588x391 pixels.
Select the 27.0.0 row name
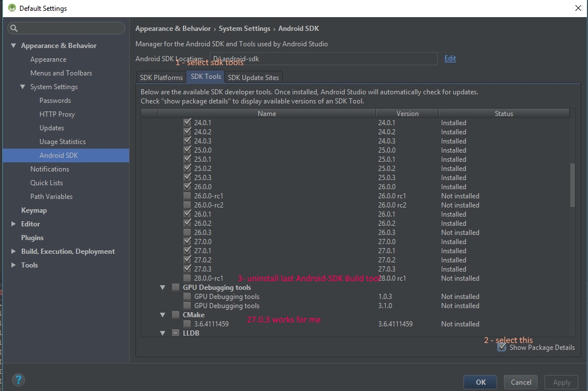click(x=203, y=241)
